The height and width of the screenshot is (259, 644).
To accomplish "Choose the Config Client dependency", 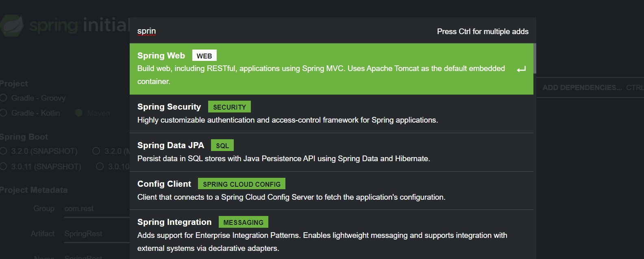I will pyautogui.click(x=331, y=191).
